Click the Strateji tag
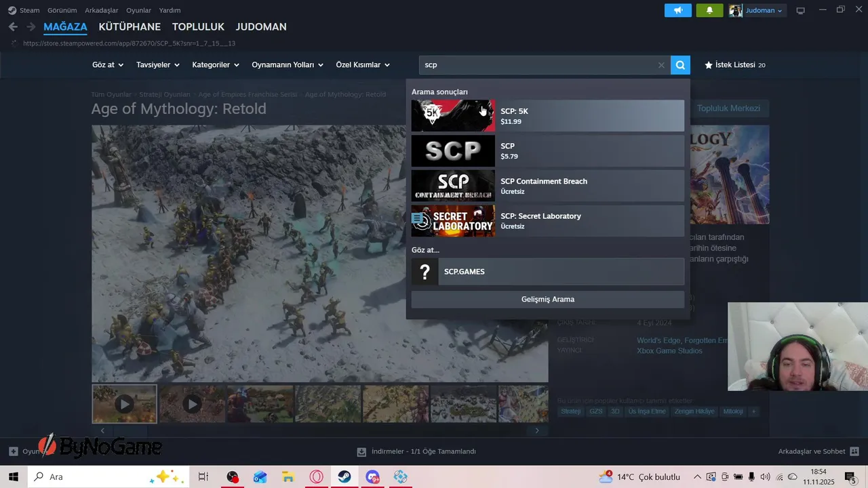This screenshot has width=868, height=488. [571, 411]
